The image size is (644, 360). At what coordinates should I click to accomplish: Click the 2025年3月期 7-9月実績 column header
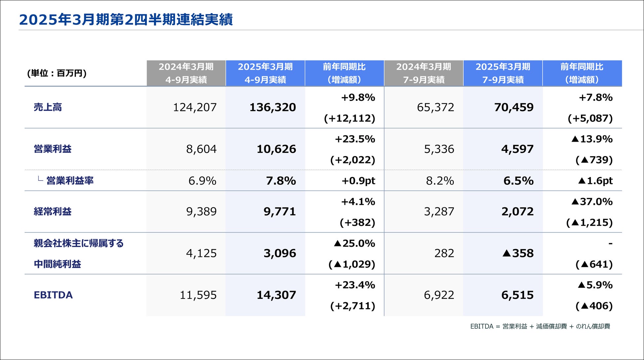(503, 73)
